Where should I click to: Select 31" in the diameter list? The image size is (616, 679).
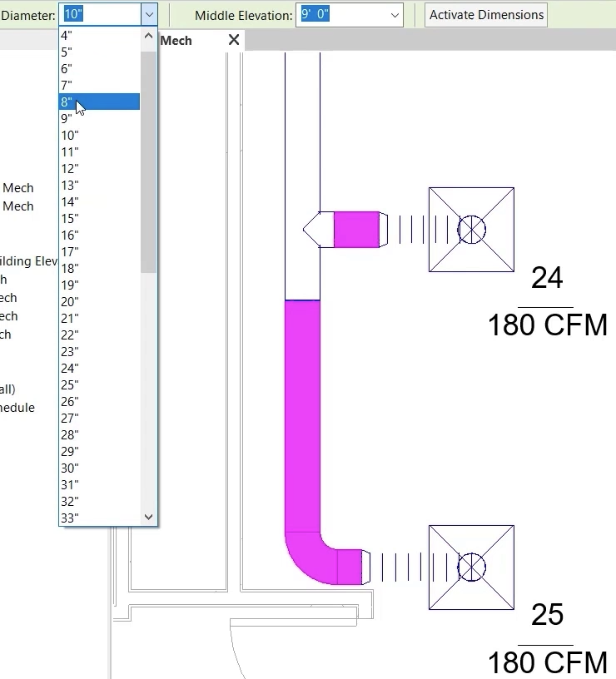[x=99, y=484]
